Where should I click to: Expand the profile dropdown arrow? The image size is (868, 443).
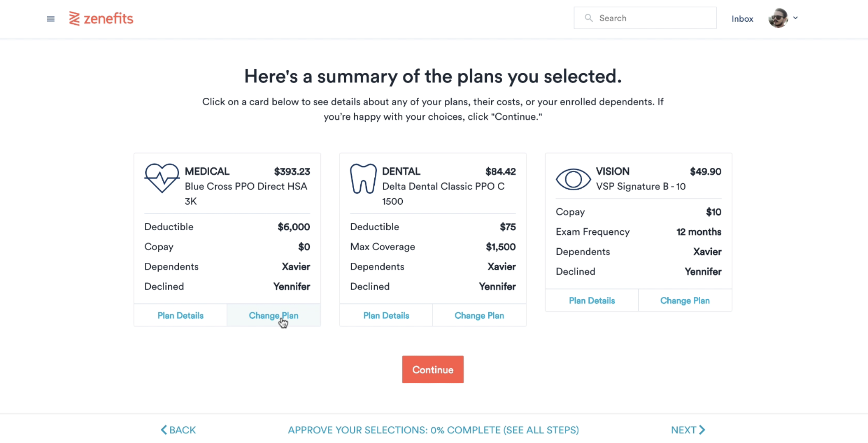coord(795,18)
